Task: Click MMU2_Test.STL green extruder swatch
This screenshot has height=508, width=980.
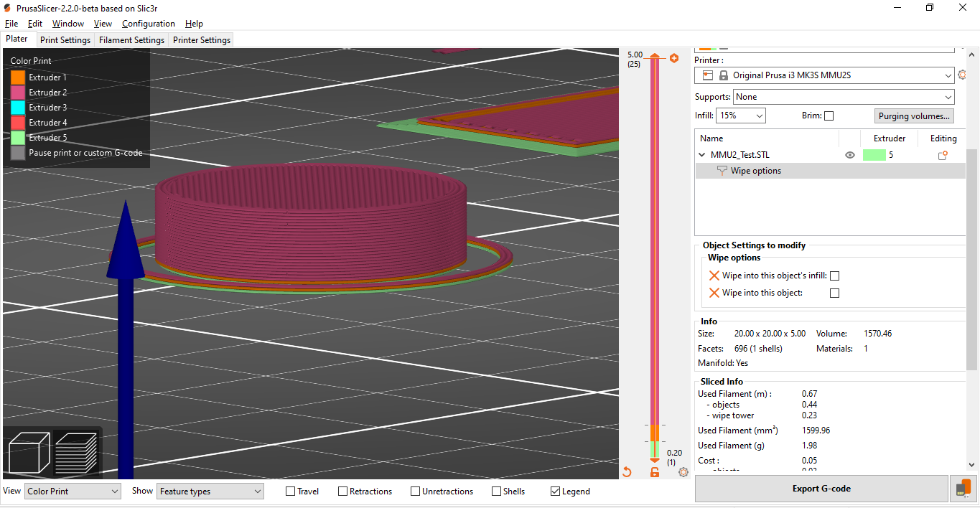Action: [x=874, y=155]
